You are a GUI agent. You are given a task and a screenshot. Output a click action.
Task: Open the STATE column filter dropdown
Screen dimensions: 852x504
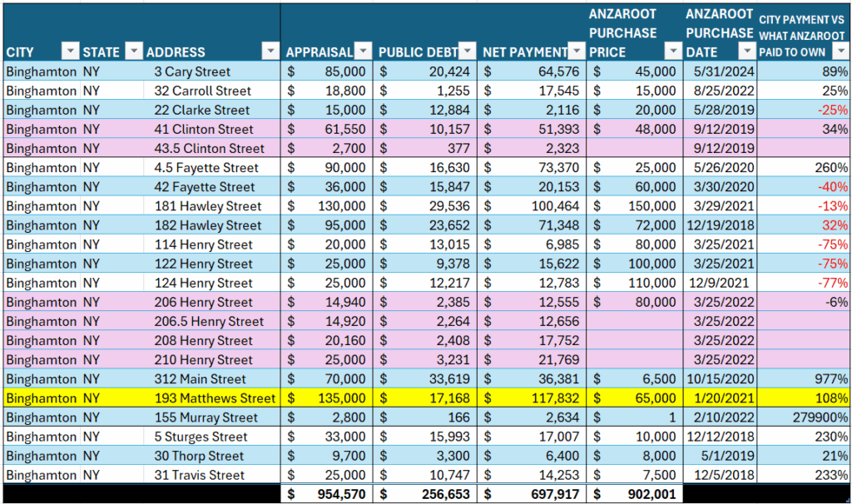pos(133,52)
